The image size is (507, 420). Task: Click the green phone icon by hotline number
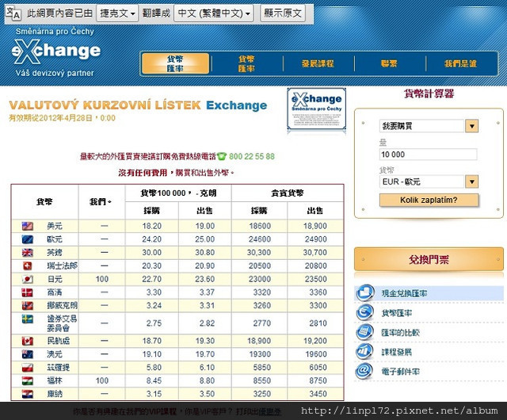222,156
